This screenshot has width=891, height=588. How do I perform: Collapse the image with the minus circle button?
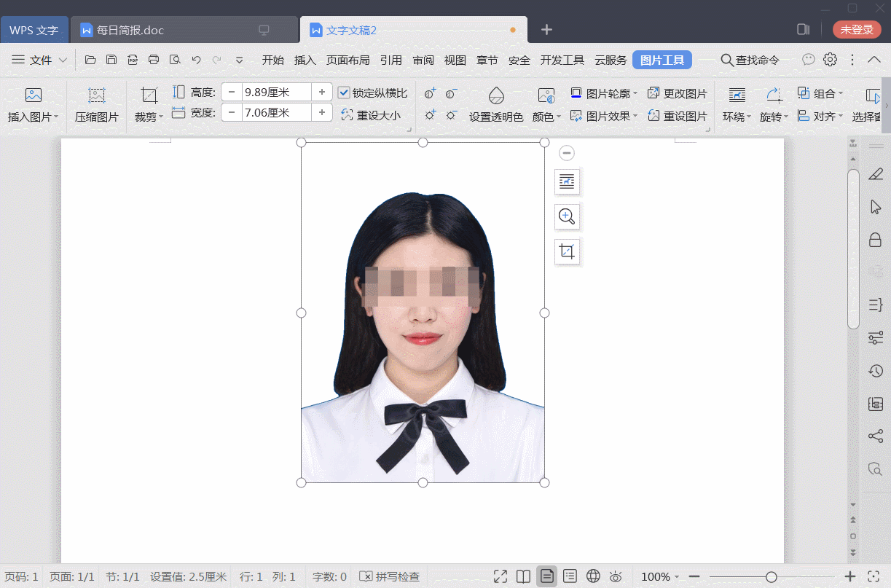pos(567,153)
